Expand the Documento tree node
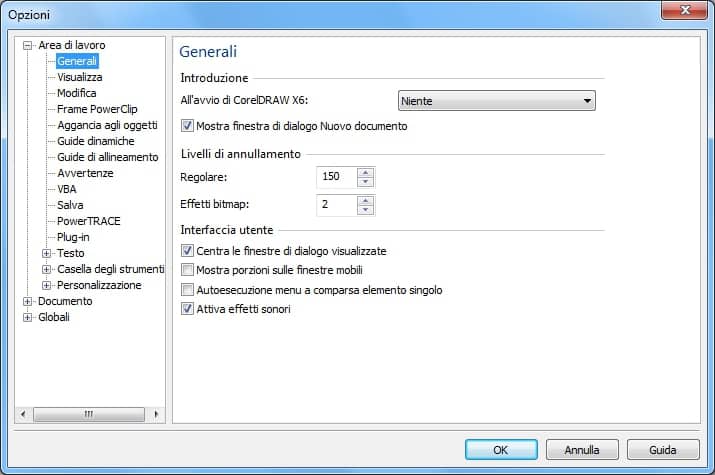Screen dimensions: 715x475 (27, 301)
